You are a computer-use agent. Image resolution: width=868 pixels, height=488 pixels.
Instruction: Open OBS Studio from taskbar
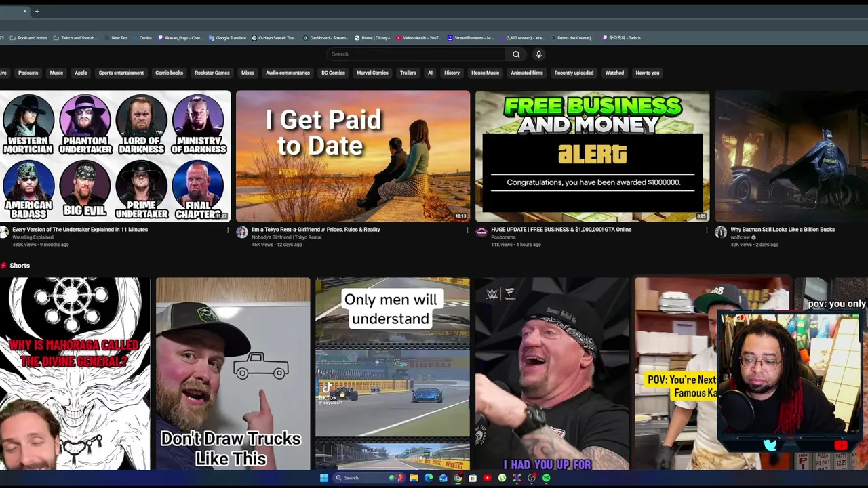click(x=532, y=478)
